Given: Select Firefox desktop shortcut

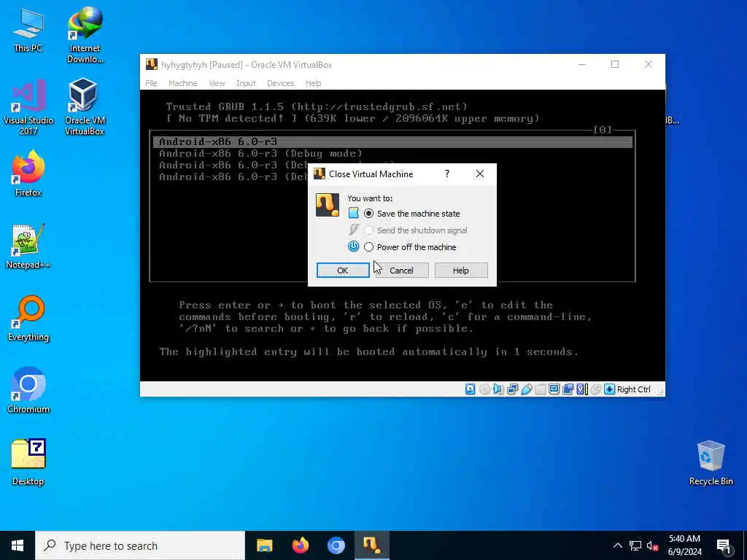Looking at the screenshot, I should [28, 174].
